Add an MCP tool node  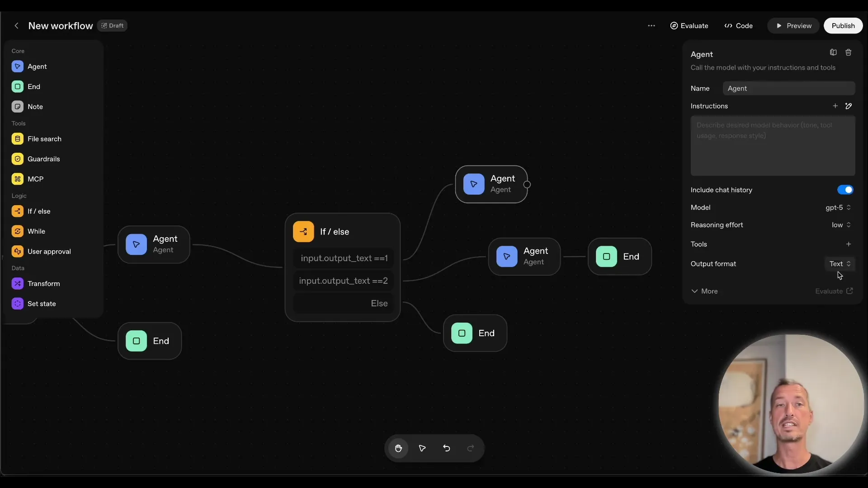pos(35,178)
